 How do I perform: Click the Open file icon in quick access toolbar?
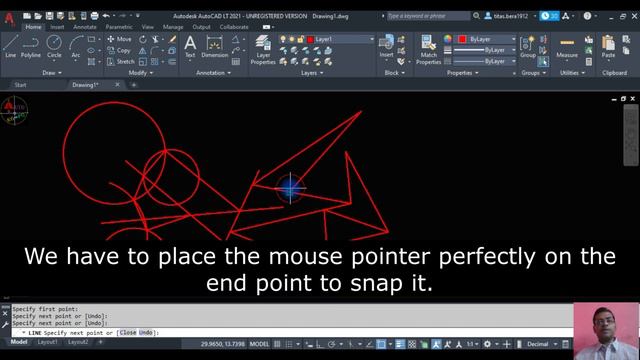click(x=38, y=16)
